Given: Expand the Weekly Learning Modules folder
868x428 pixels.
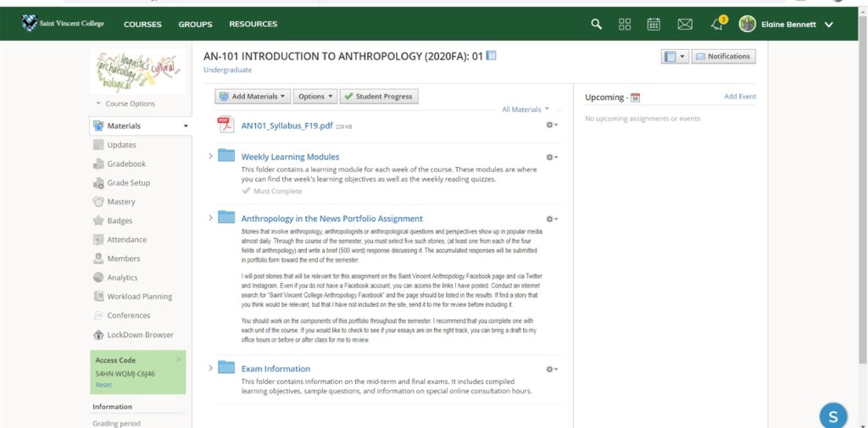Looking at the screenshot, I should (210, 156).
